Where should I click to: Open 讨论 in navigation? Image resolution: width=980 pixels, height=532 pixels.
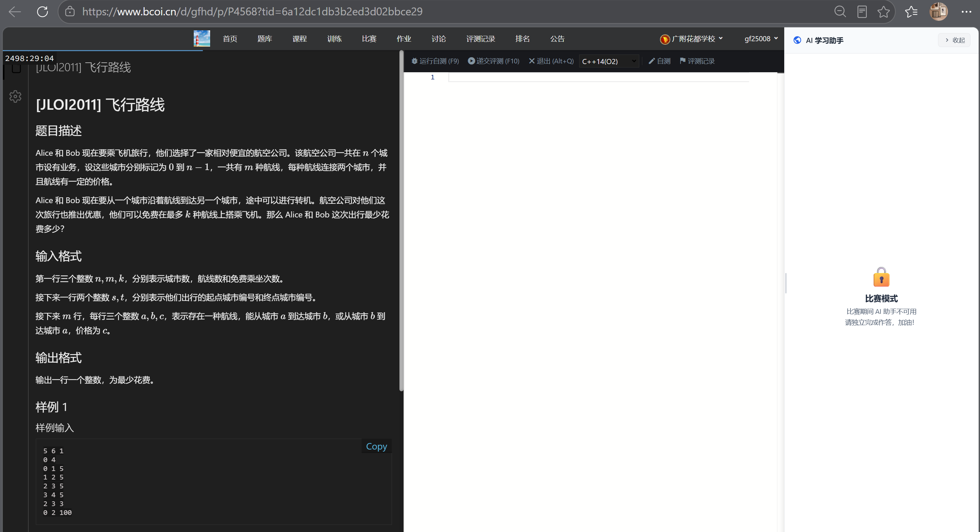click(439, 39)
